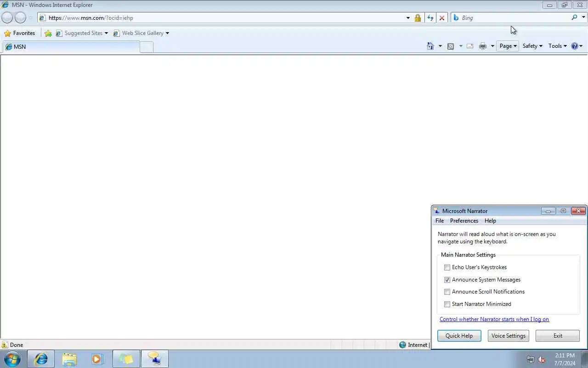This screenshot has width=588, height=368.
Task: Click the URL address field
Action: pyautogui.click(x=225, y=18)
